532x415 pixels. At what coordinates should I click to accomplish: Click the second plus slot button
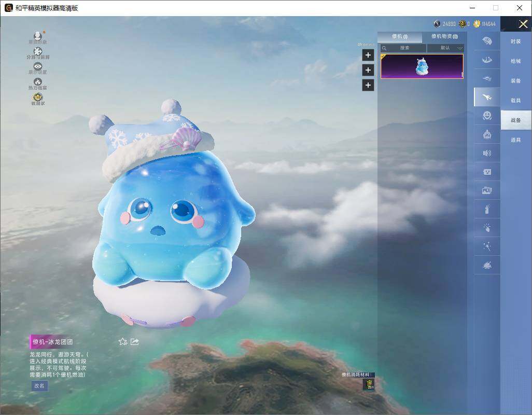(368, 70)
